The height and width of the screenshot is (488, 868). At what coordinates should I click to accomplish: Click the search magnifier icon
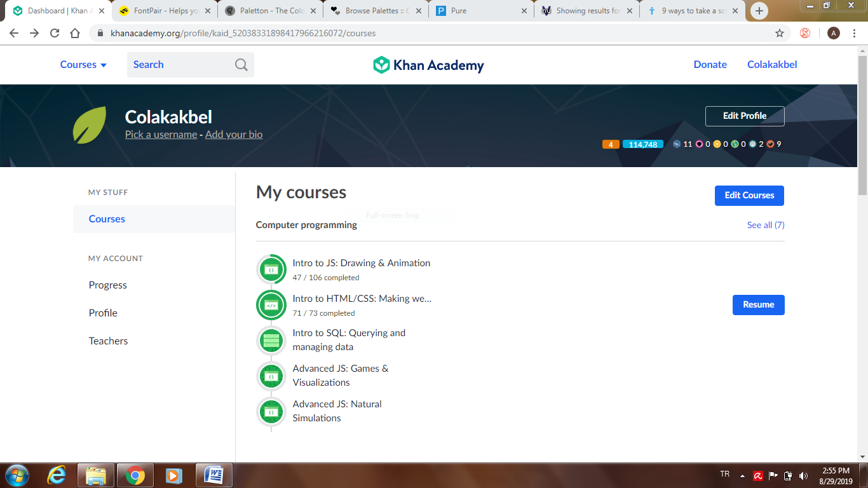[241, 65]
